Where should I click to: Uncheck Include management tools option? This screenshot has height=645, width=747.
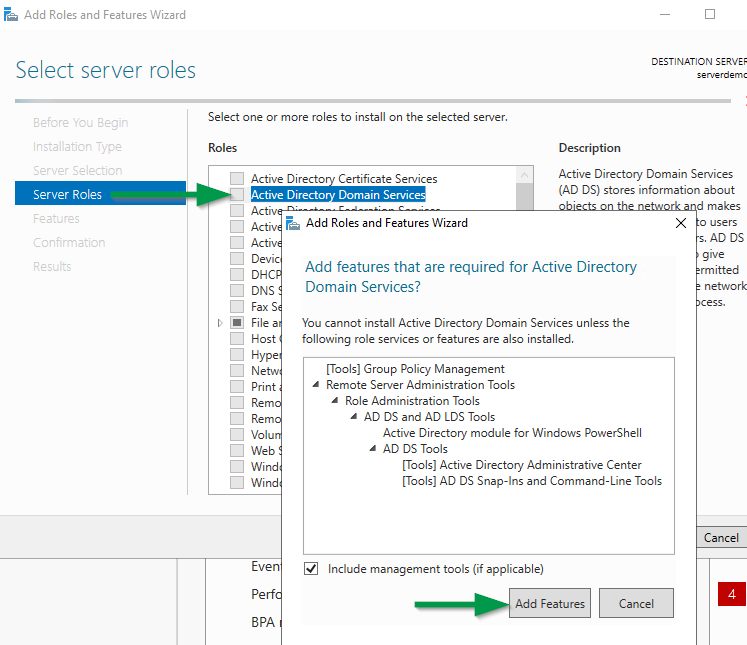click(x=312, y=569)
